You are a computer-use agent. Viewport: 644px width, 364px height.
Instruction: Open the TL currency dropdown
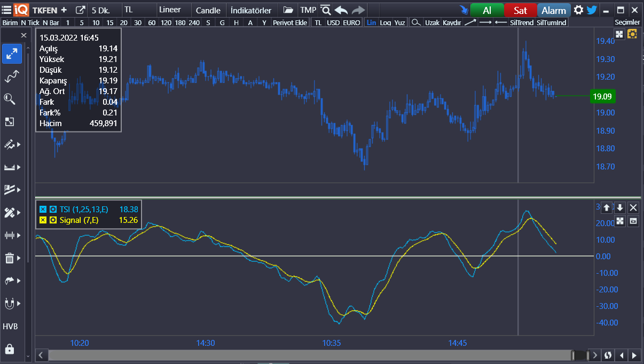point(139,10)
